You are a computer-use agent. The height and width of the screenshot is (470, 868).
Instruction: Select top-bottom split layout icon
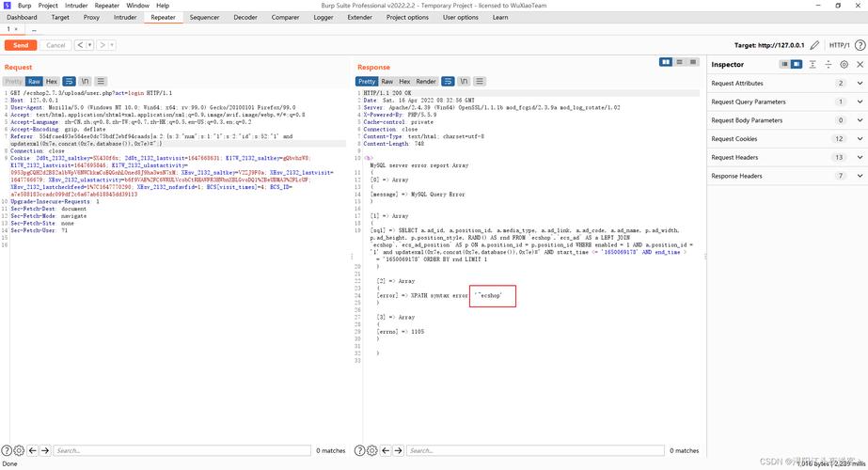[679, 62]
